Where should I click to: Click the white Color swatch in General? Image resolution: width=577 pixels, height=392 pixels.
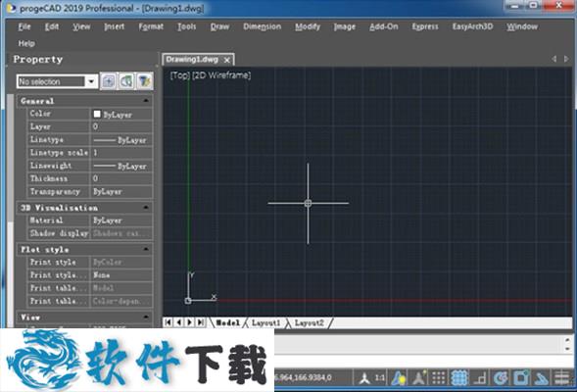click(x=97, y=114)
